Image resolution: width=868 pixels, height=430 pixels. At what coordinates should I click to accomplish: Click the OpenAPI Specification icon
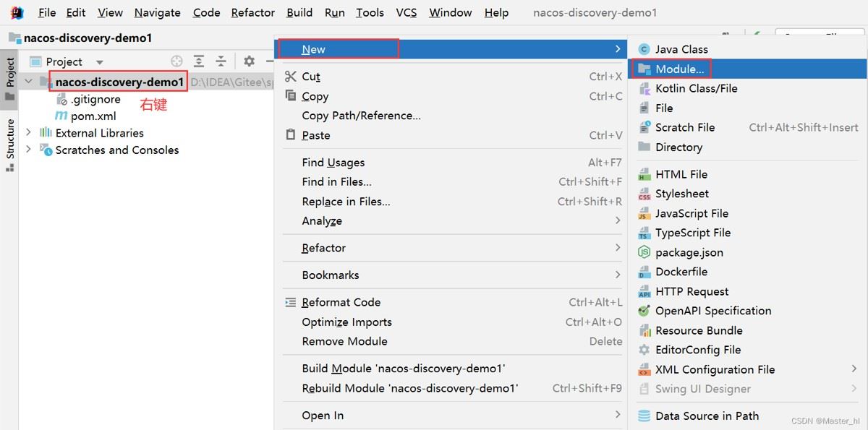coord(644,311)
